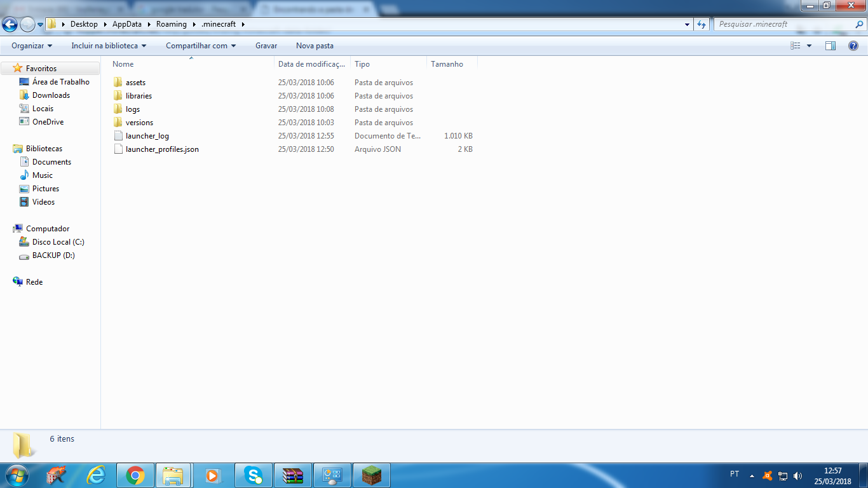Select the versions folder name

point(139,123)
